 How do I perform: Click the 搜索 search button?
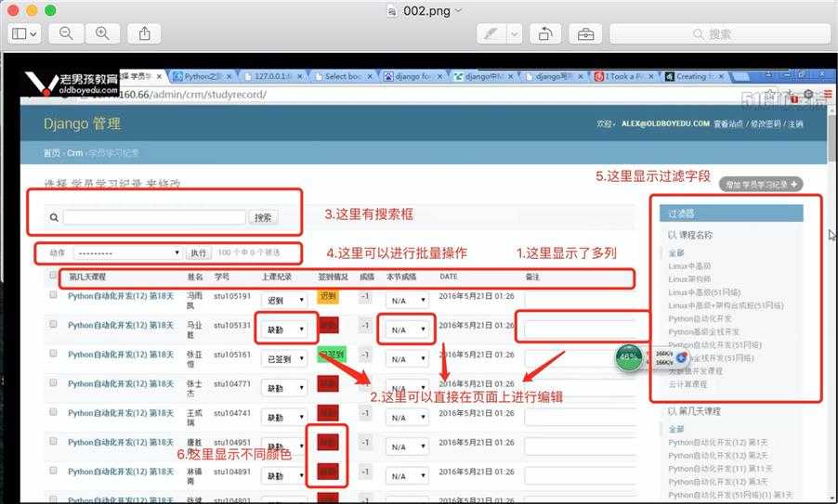tap(263, 217)
